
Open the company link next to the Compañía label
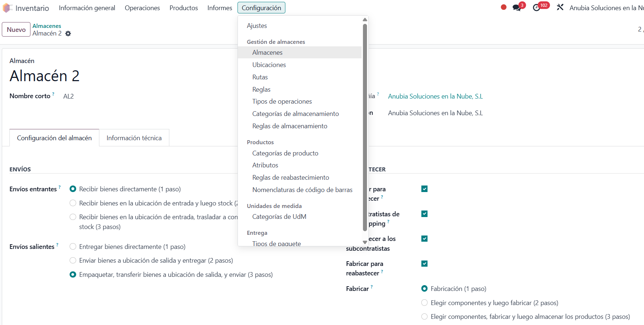click(x=435, y=96)
